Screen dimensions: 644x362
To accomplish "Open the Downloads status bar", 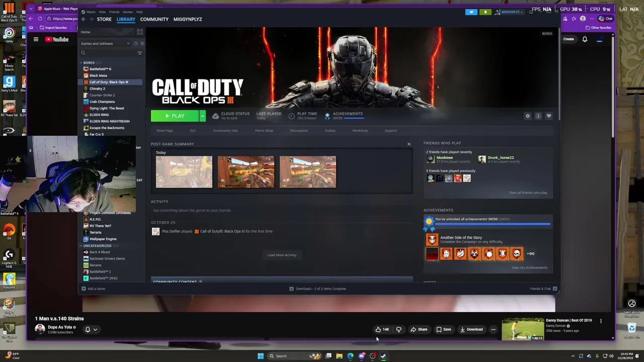I will tap(317, 289).
